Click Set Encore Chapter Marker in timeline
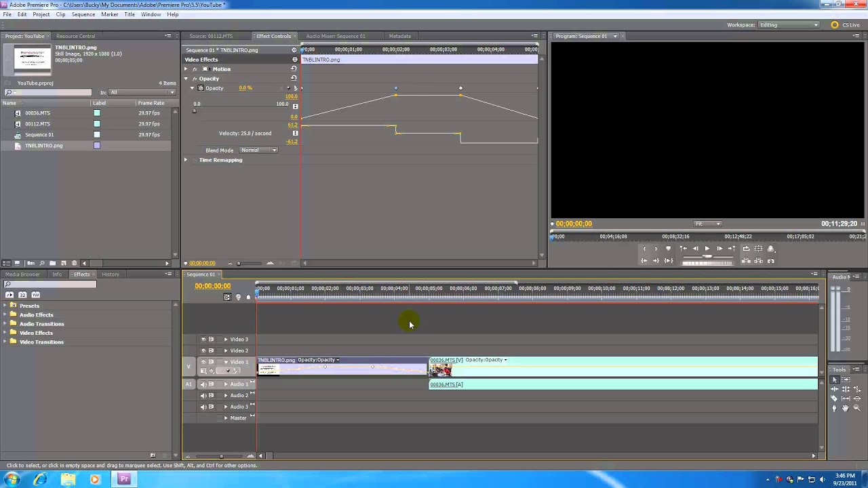Screen dimensions: 868x488 coord(238,298)
